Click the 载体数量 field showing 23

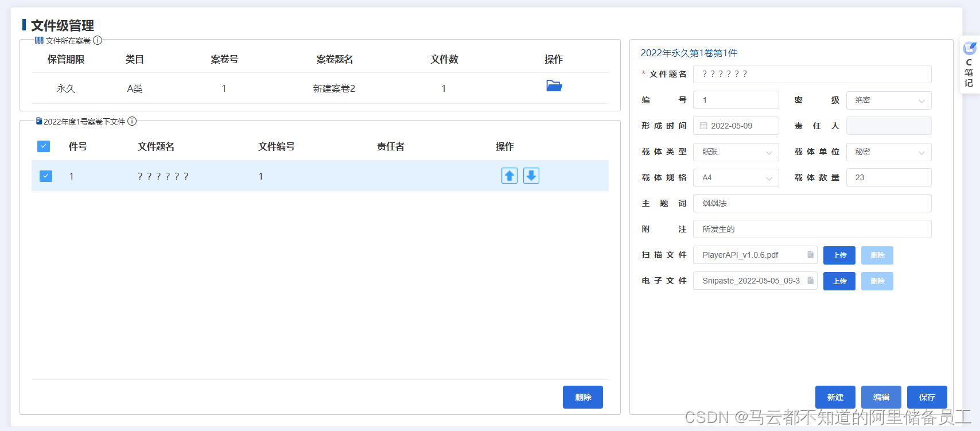[x=889, y=177]
